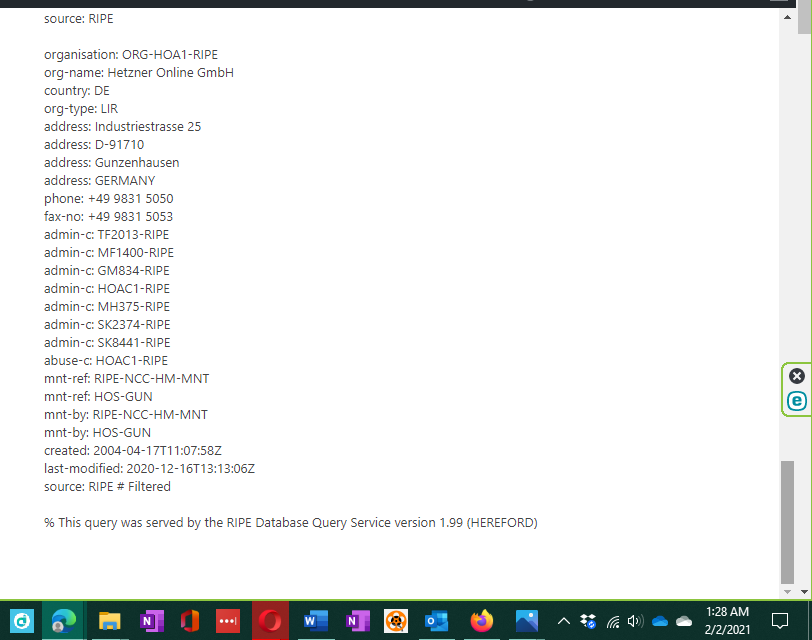Launch the red Office app icon

point(190,621)
